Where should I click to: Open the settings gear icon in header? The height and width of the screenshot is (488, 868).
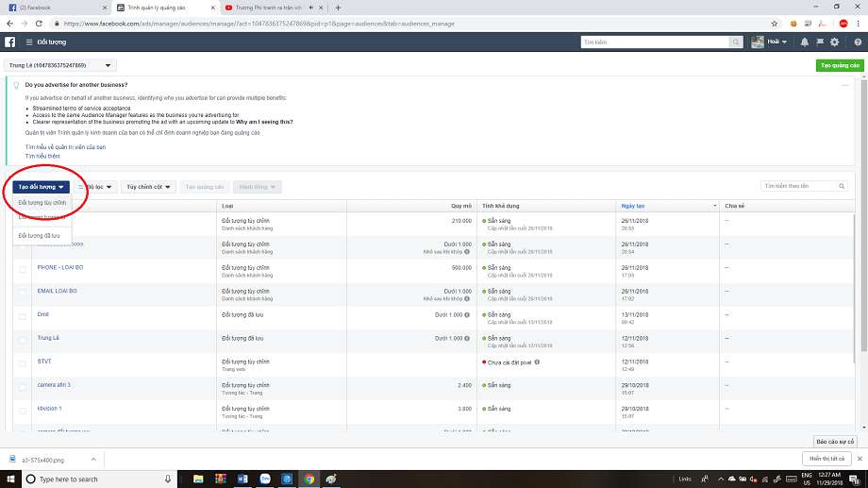point(833,42)
